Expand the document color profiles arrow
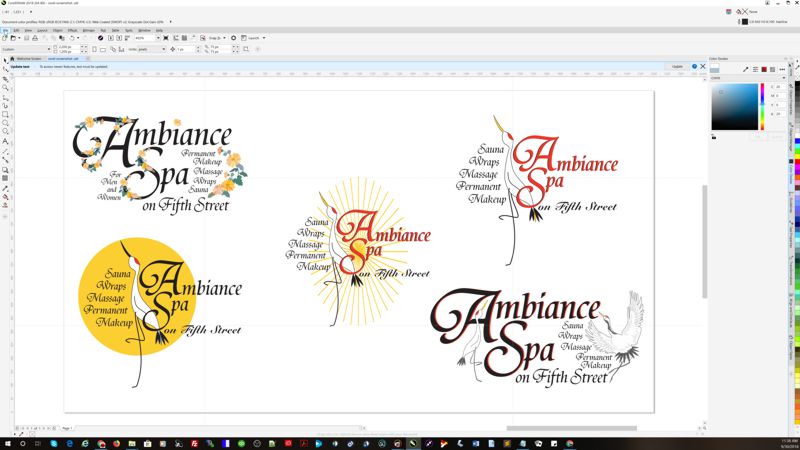 coord(170,22)
